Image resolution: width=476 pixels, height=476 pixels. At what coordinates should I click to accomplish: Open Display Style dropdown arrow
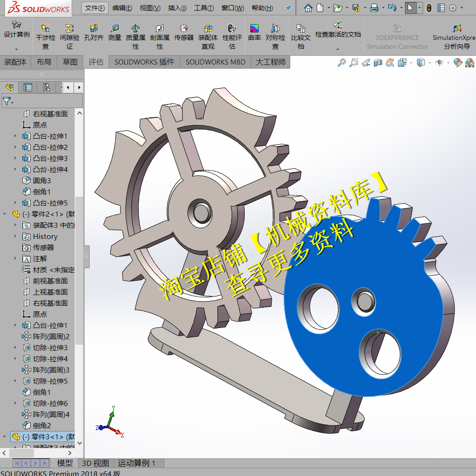(430, 63)
